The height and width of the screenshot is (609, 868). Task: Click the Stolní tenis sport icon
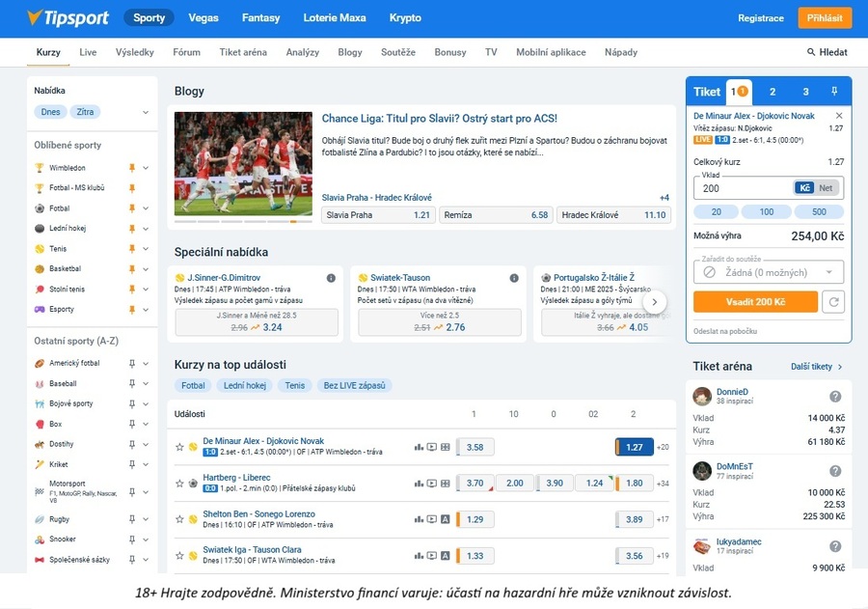[40, 290]
